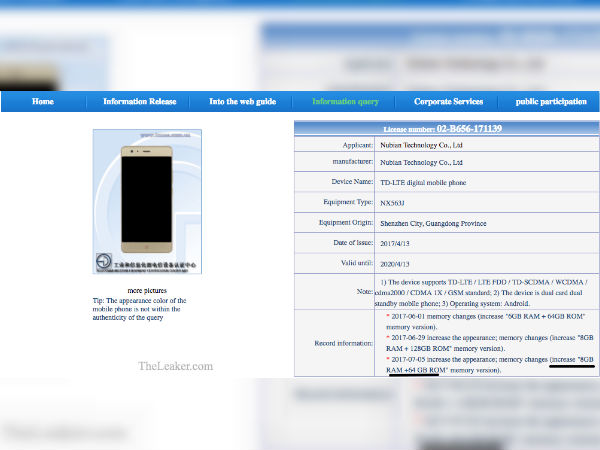Click the 2017-06-01 memory changes record
The image size is (600, 450).
click(486, 321)
